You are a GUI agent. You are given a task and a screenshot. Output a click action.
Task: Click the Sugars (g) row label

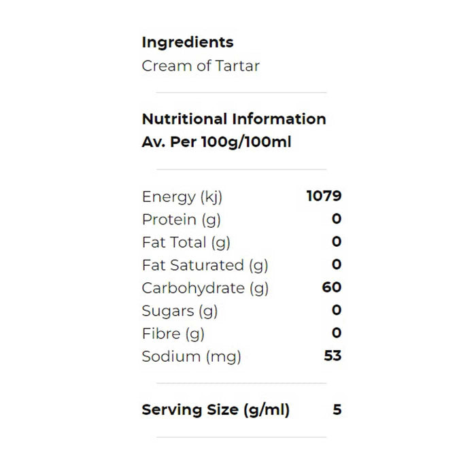pyautogui.click(x=180, y=311)
